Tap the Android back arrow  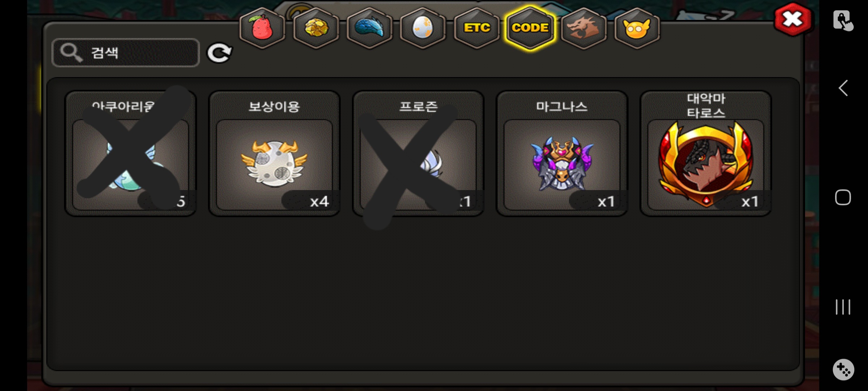pos(843,88)
